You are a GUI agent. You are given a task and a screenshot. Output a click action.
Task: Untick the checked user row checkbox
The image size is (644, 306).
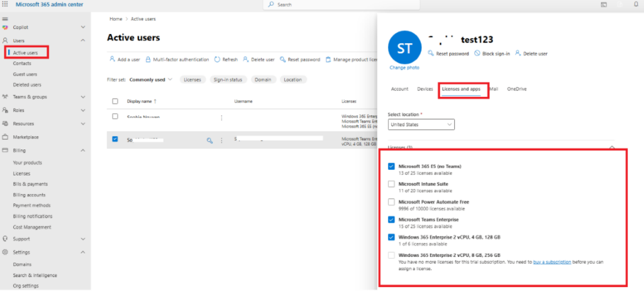click(x=115, y=139)
